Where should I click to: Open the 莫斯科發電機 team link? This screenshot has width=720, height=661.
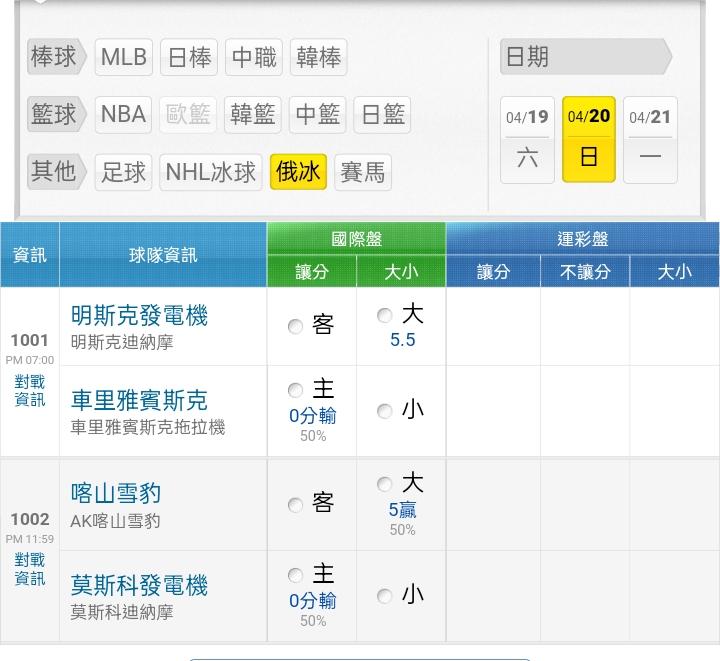(139, 584)
